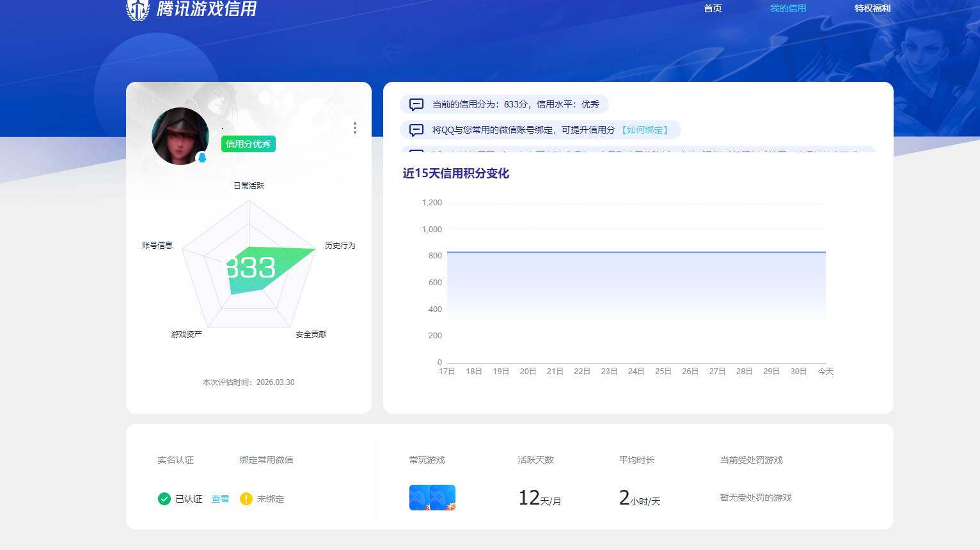Click the Tencent Game Credit shield logo

(138, 10)
